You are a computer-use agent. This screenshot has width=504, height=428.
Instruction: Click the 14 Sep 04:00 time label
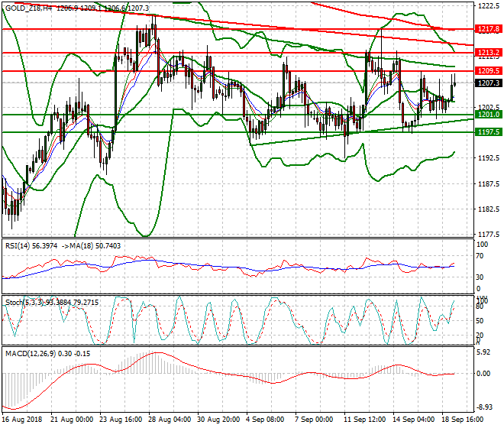(x=413, y=420)
